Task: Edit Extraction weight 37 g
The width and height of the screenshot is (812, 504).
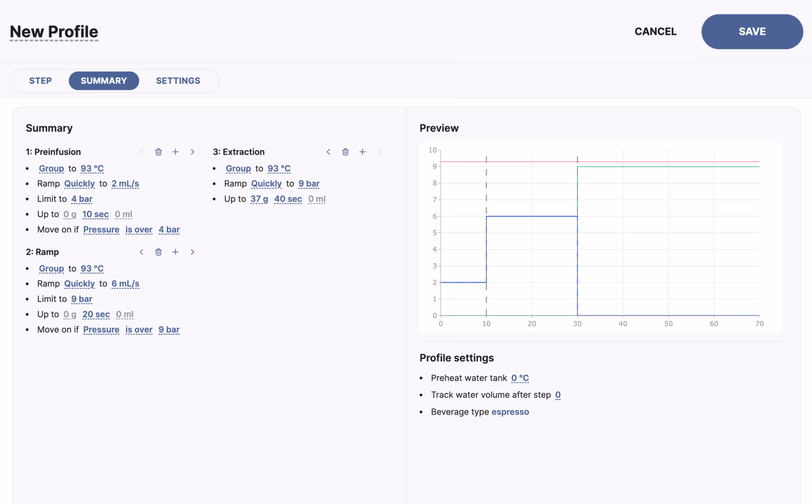Action: pyautogui.click(x=259, y=199)
